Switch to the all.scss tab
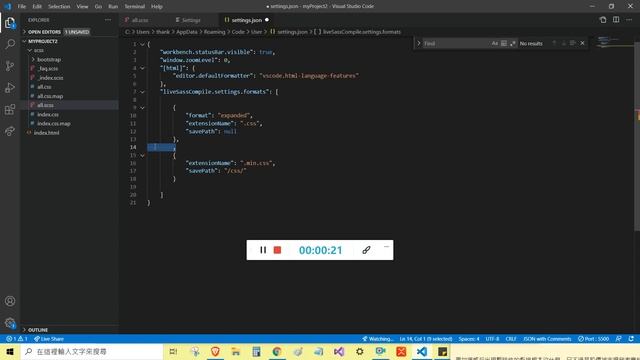 click(x=144, y=20)
